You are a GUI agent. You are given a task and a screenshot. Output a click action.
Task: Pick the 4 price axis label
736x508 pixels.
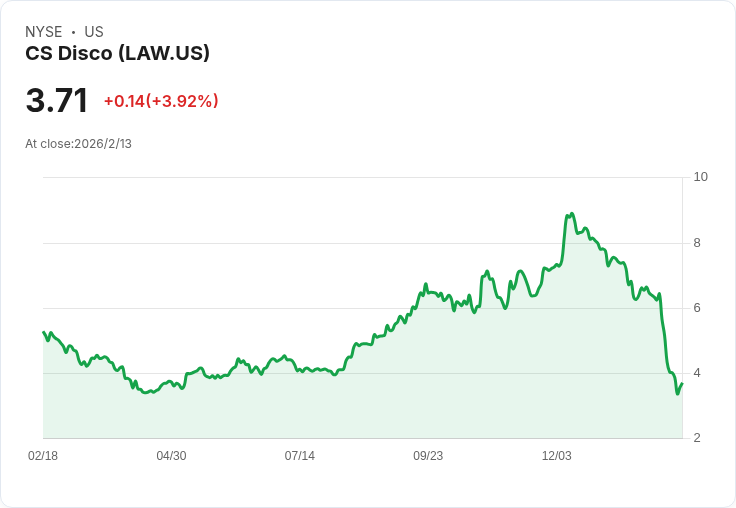pyautogui.click(x=697, y=373)
